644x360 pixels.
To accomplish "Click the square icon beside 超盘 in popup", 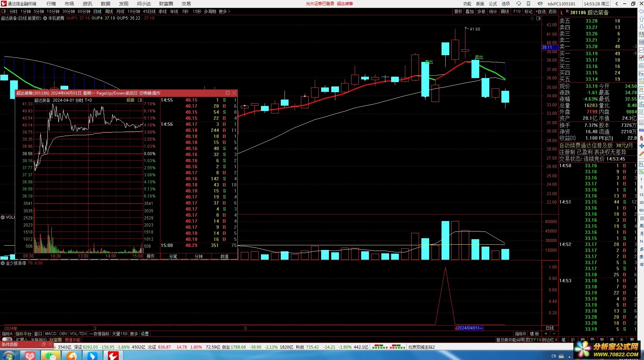I will point(140,100).
